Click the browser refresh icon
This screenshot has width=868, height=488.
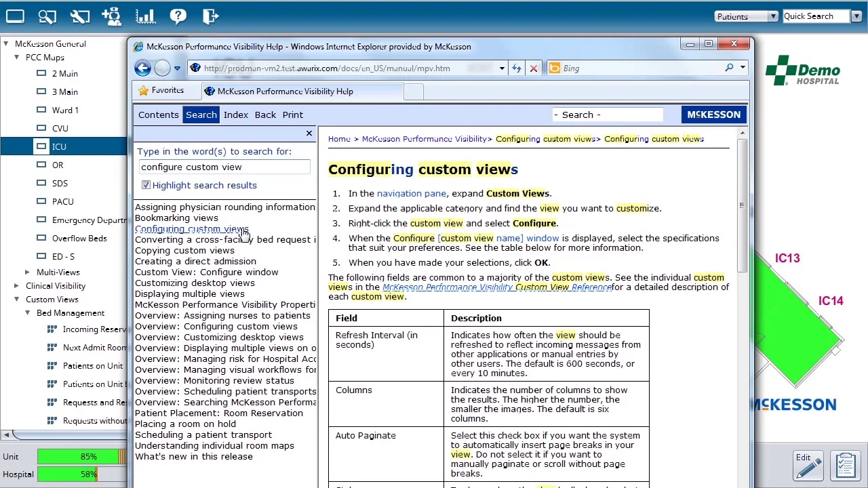[517, 68]
